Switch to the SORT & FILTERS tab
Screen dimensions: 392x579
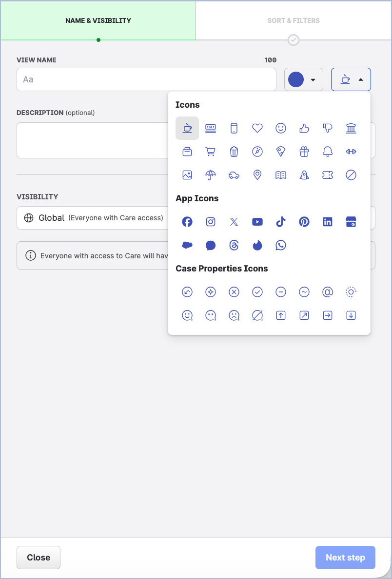coord(294,20)
